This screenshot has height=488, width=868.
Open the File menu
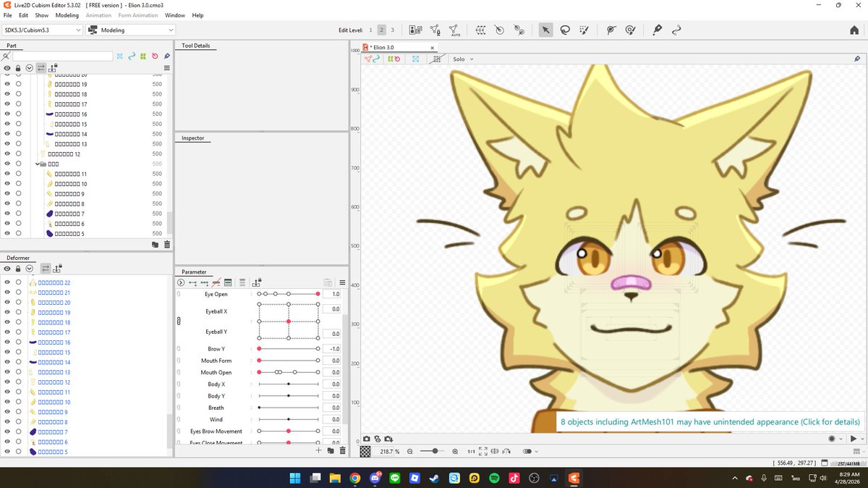point(7,15)
